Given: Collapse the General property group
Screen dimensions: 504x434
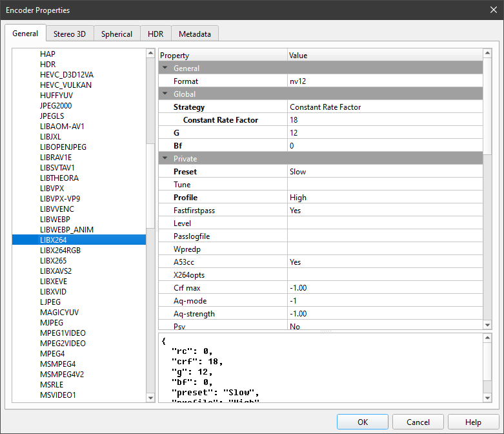Looking at the screenshot, I should coord(165,68).
